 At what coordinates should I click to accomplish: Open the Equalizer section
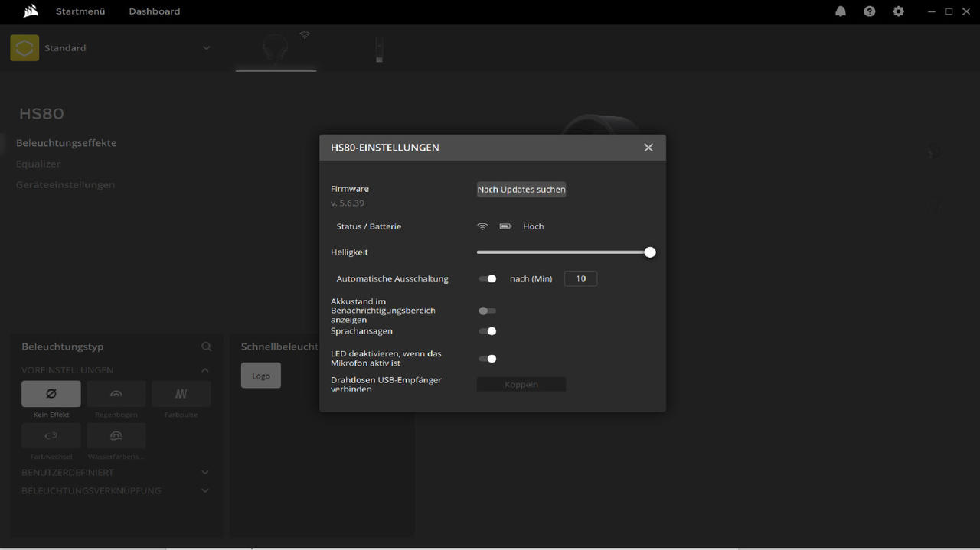(x=38, y=164)
